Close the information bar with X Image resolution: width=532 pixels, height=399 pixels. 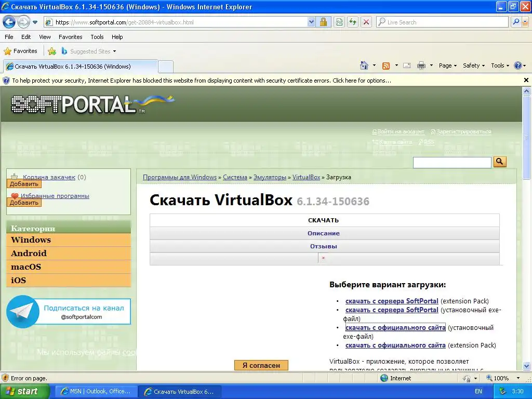526,80
